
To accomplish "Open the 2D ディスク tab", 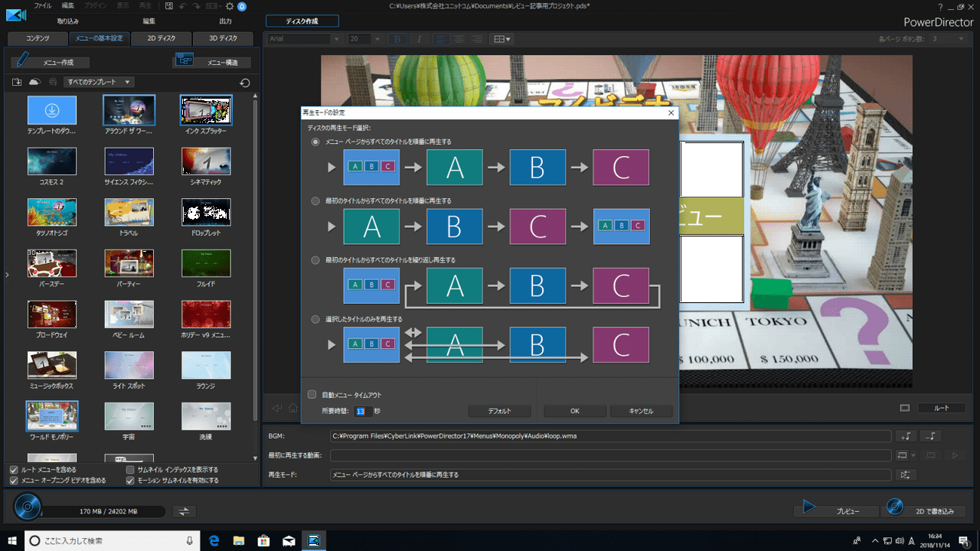I will [162, 38].
